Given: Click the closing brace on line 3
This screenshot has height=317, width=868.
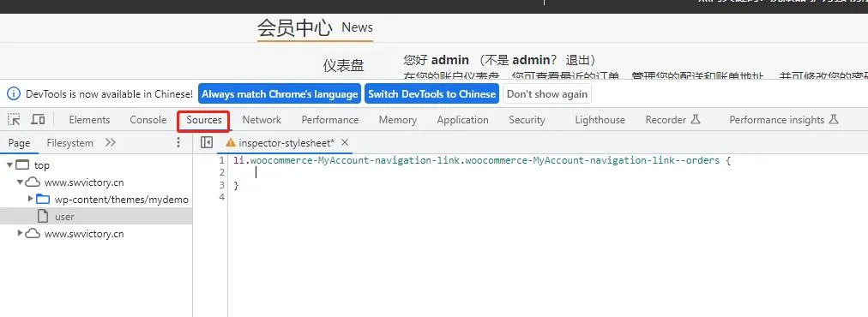Looking at the screenshot, I should tap(237, 185).
